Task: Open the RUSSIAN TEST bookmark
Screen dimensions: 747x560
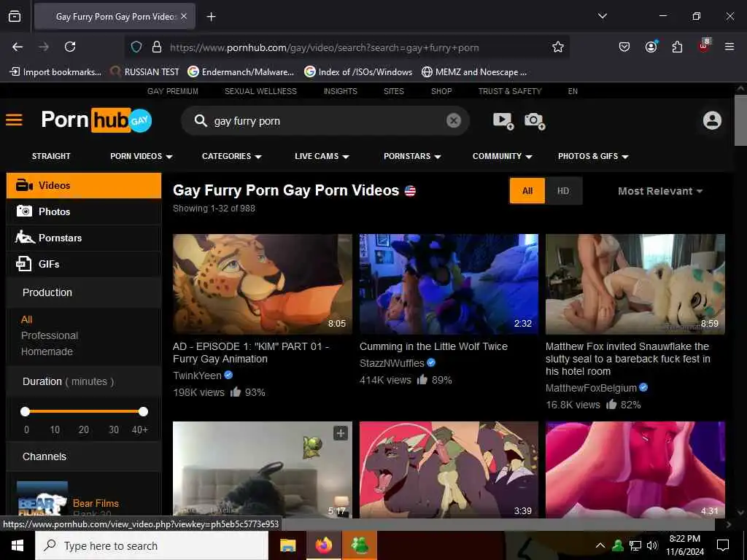Action: (145, 72)
